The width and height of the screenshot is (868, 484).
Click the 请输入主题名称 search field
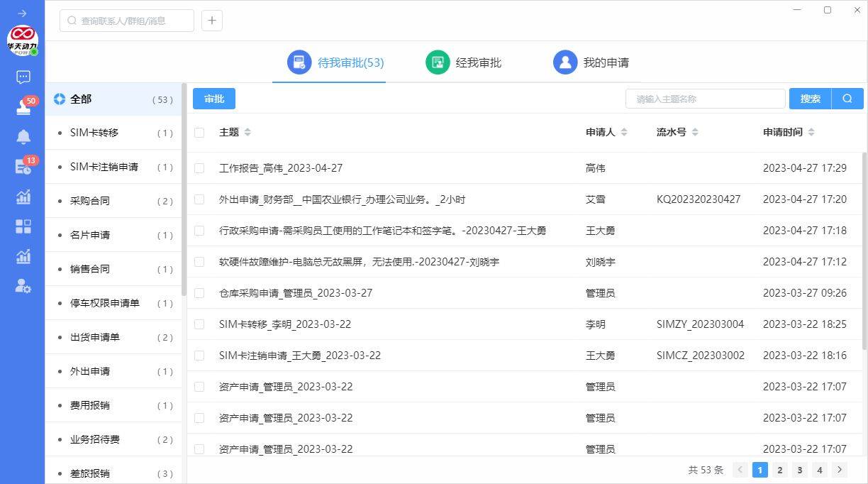706,99
